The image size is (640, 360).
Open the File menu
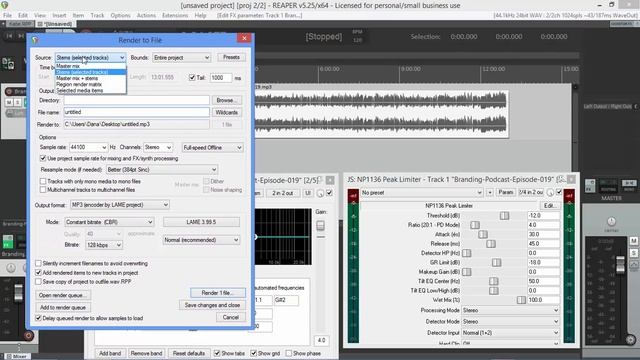click(x=7, y=15)
